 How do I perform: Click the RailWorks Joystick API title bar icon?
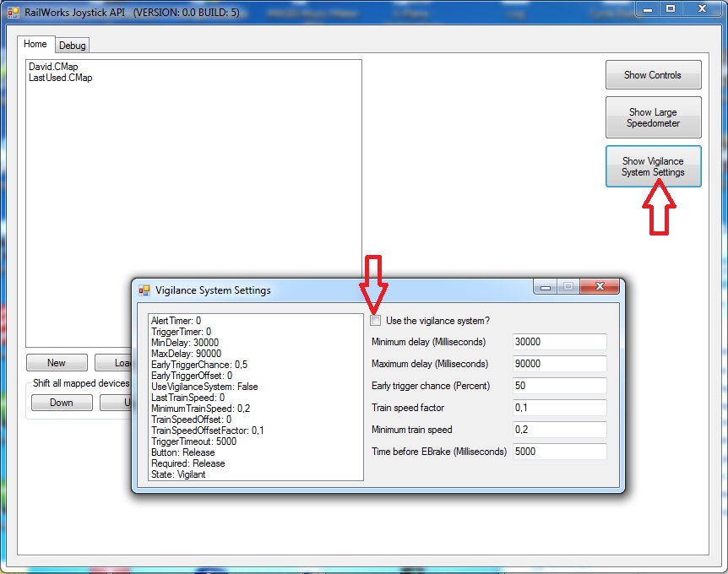14,12
